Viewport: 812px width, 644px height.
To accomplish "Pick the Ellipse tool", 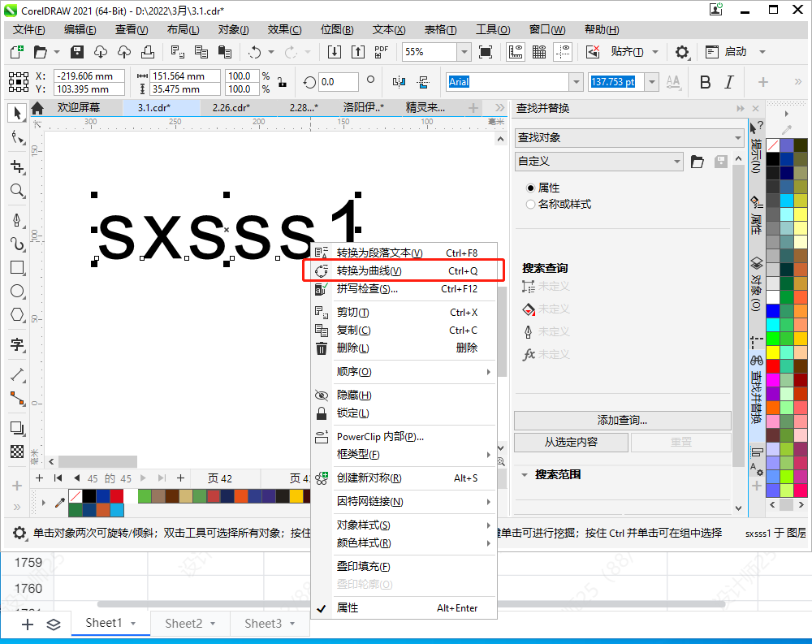I will (17, 291).
